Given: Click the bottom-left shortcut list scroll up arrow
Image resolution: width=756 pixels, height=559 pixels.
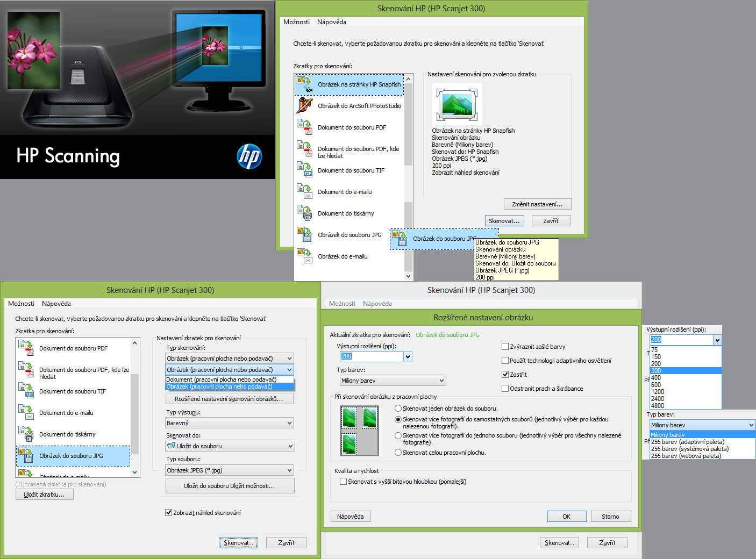Looking at the screenshot, I should (x=134, y=343).
